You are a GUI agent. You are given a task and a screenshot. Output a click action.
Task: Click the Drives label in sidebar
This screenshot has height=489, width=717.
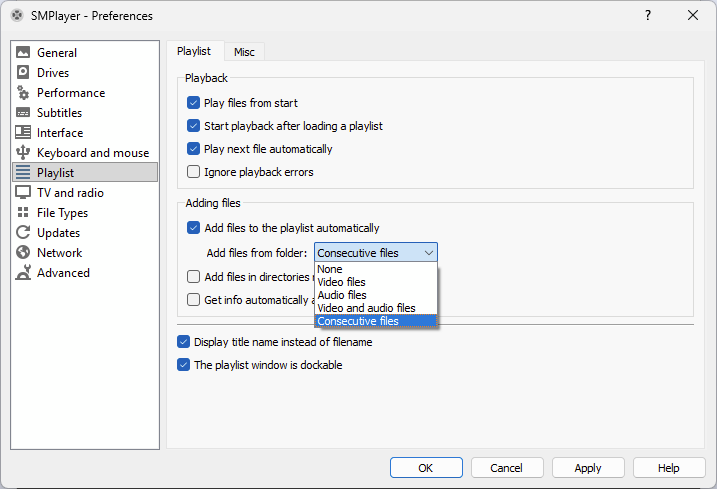coord(53,73)
